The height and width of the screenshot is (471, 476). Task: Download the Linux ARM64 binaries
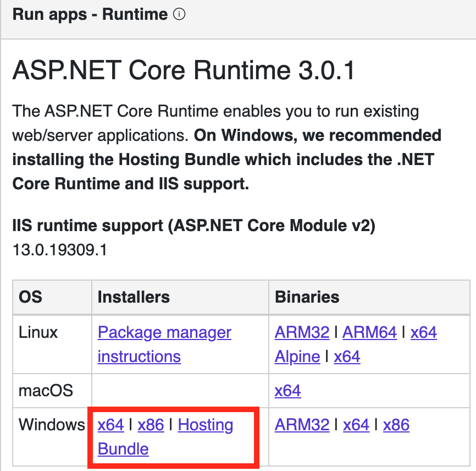click(x=369, y=332)
